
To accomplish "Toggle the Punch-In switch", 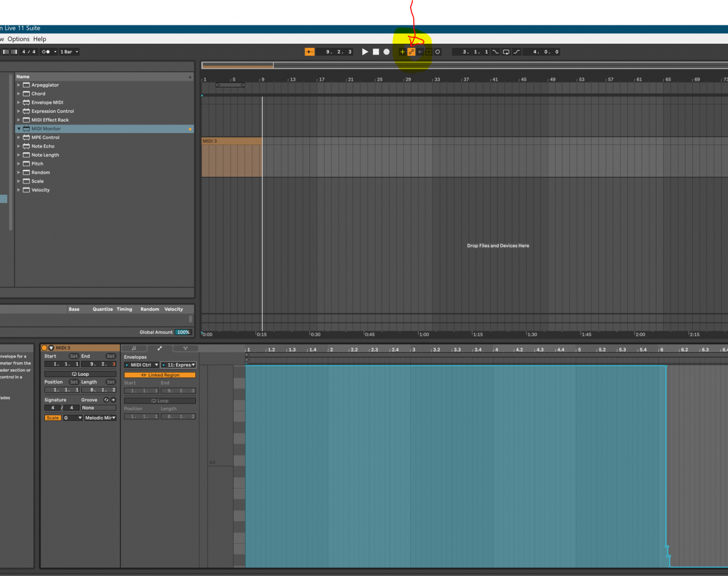I will [496, 52].
